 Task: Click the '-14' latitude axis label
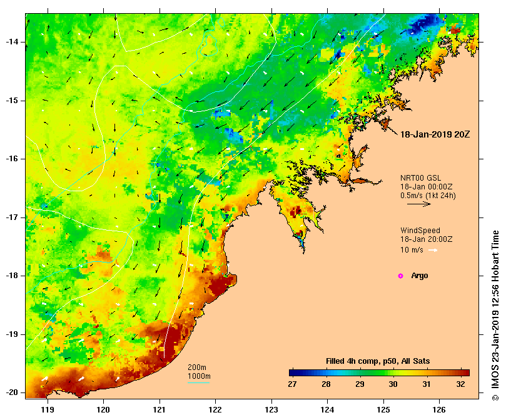(x=12, y=42)
